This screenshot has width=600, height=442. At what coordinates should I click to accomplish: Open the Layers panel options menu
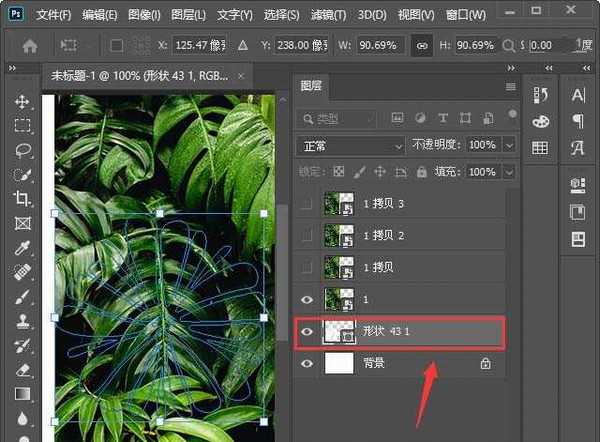(x=510, y=86)
